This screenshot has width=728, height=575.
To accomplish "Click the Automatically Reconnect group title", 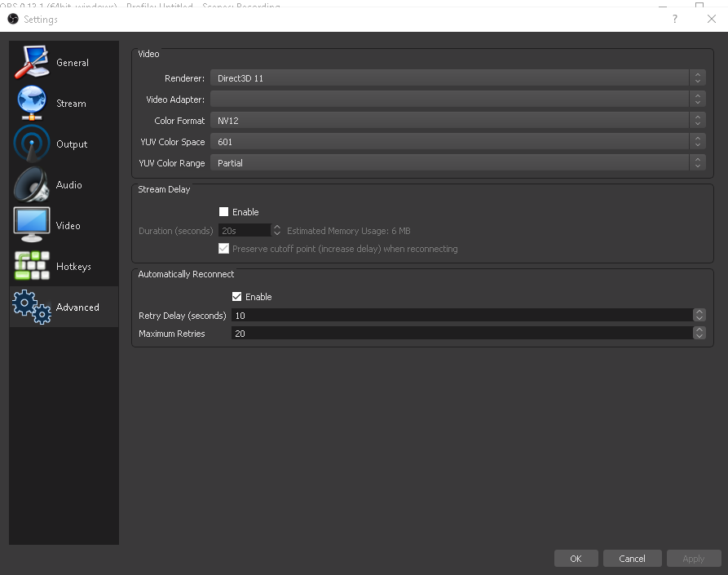I will tap(186, 274).
